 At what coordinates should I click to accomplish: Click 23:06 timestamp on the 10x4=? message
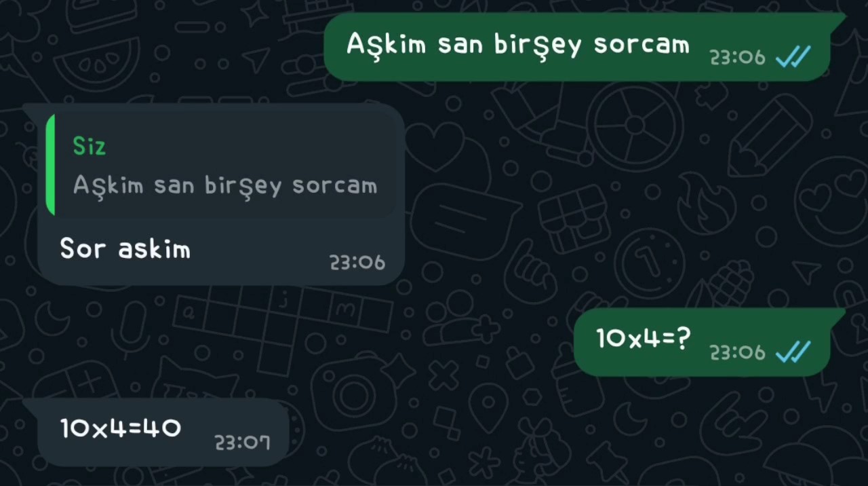737,352
